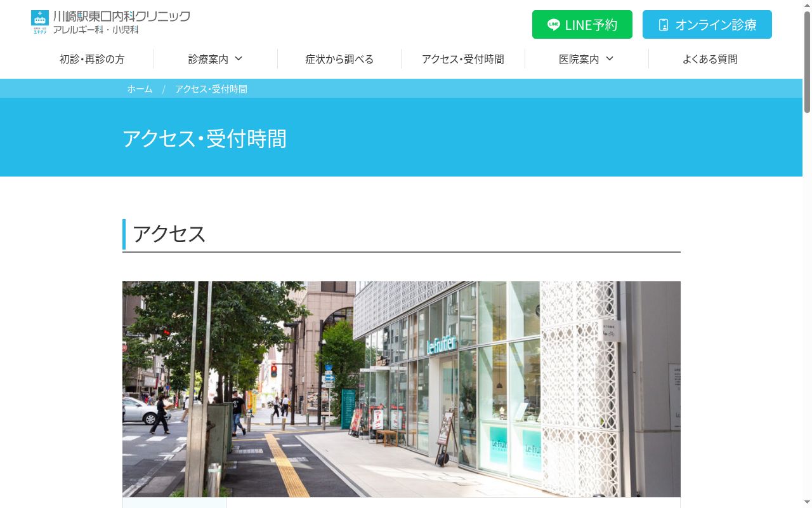Expand the 診療案内 dropdown chevron
The width and height of the screenshot is (812, 508).
tap(239, 59)
